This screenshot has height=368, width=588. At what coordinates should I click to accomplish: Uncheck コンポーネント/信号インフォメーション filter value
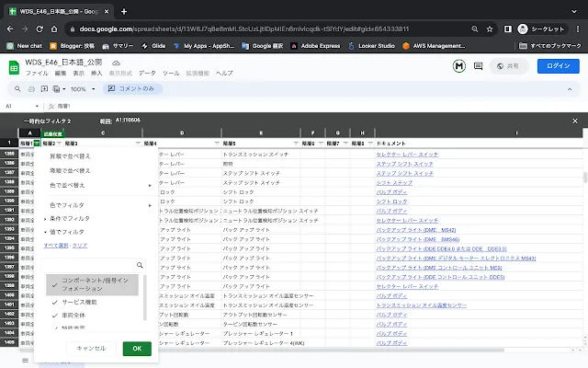pyautogui.click(x=92, y=284)
